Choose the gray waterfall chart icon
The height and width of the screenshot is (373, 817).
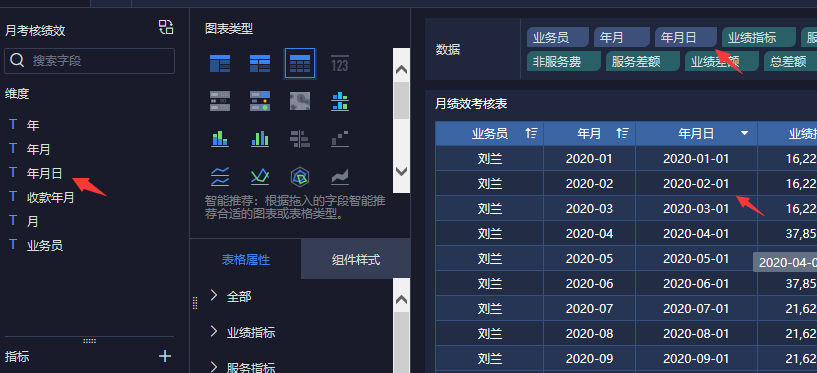coord(340,139)
